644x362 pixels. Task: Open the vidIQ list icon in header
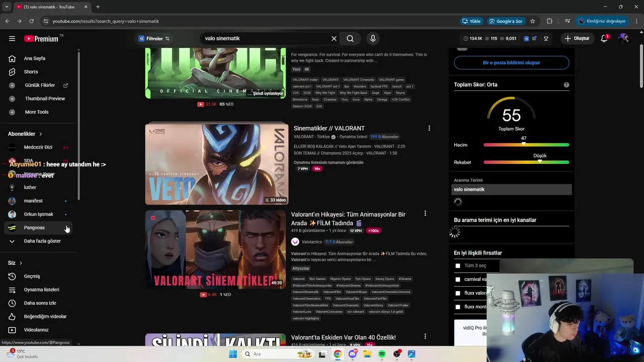534,38
